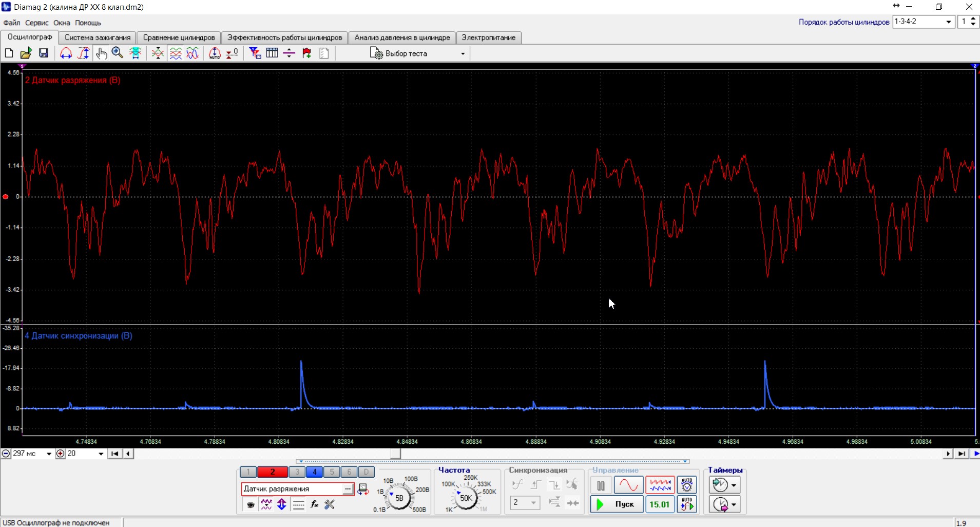
Task: Click the table grid icon in toolbar
Action: point(272,53)
